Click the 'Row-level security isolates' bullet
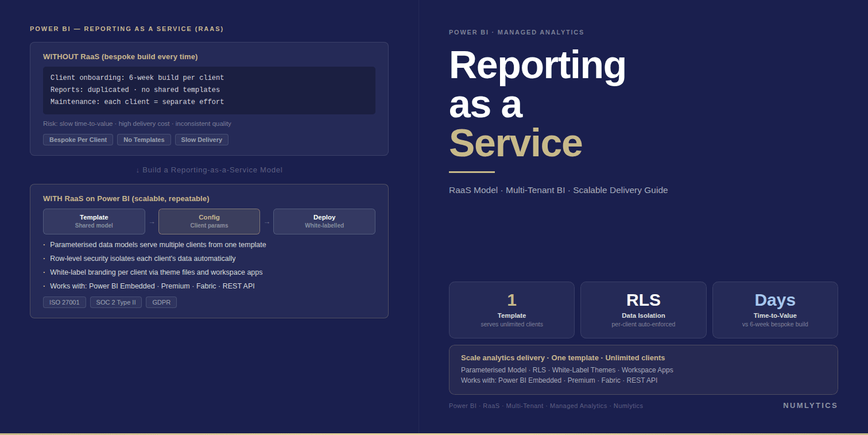Viewport: 868px width, 435px height. 143,259
